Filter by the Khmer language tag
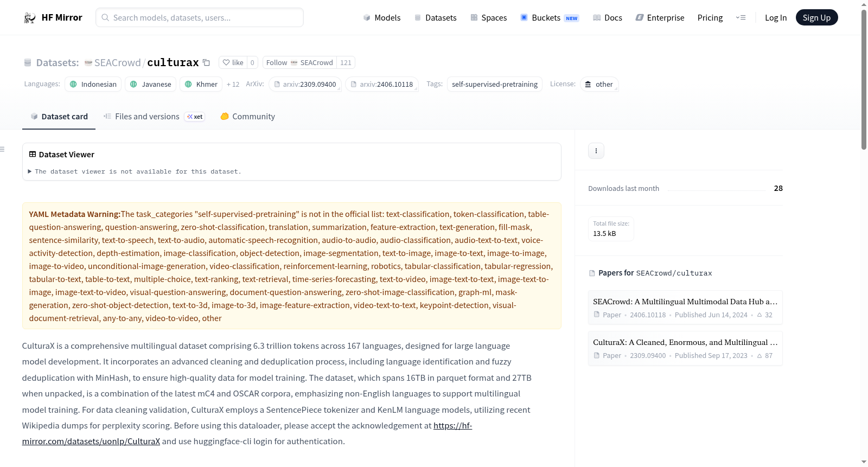Viewport: 868px width, 467px height. [201, 84]
